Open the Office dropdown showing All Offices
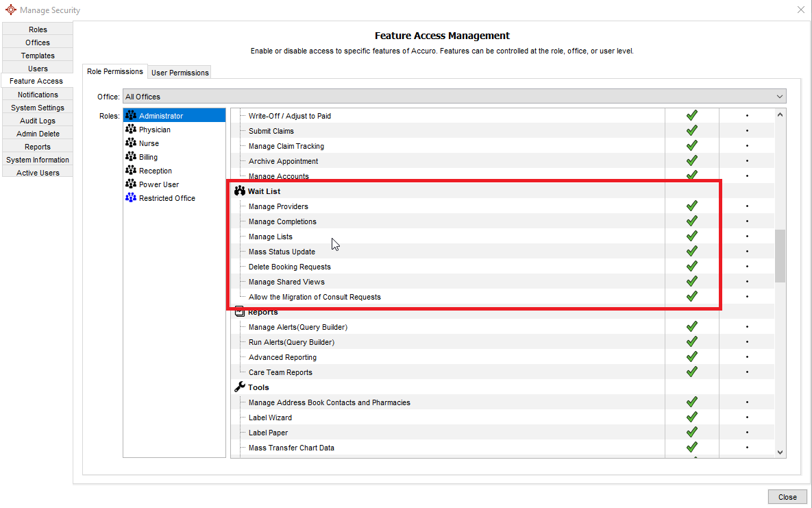Screen dimensions: 812x508 (454, 97)
